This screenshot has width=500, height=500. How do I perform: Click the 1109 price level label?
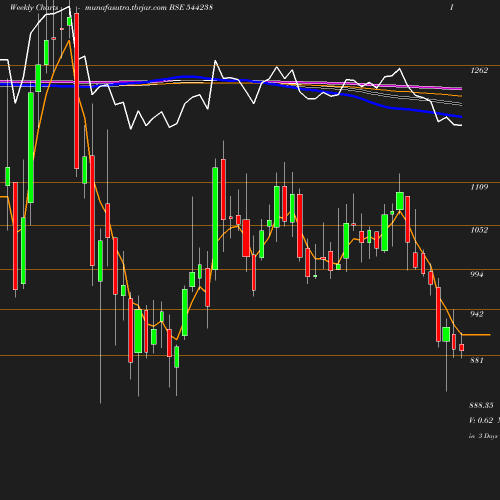[479, 187]
